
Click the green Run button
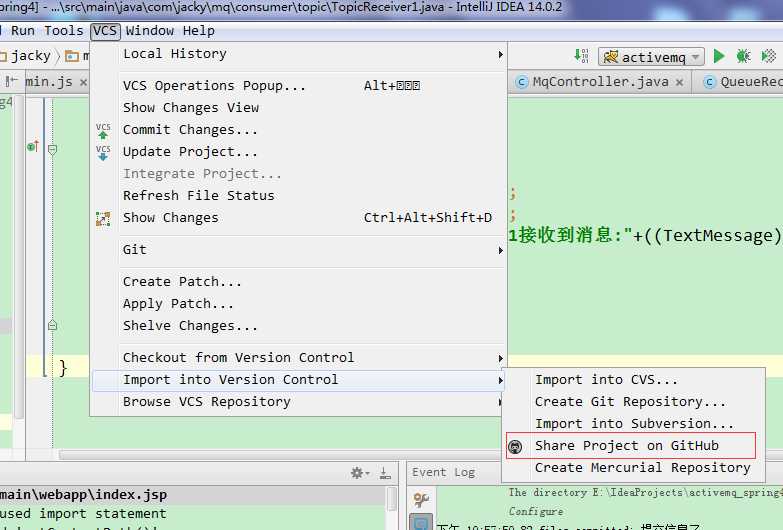[x=719, y=56]
